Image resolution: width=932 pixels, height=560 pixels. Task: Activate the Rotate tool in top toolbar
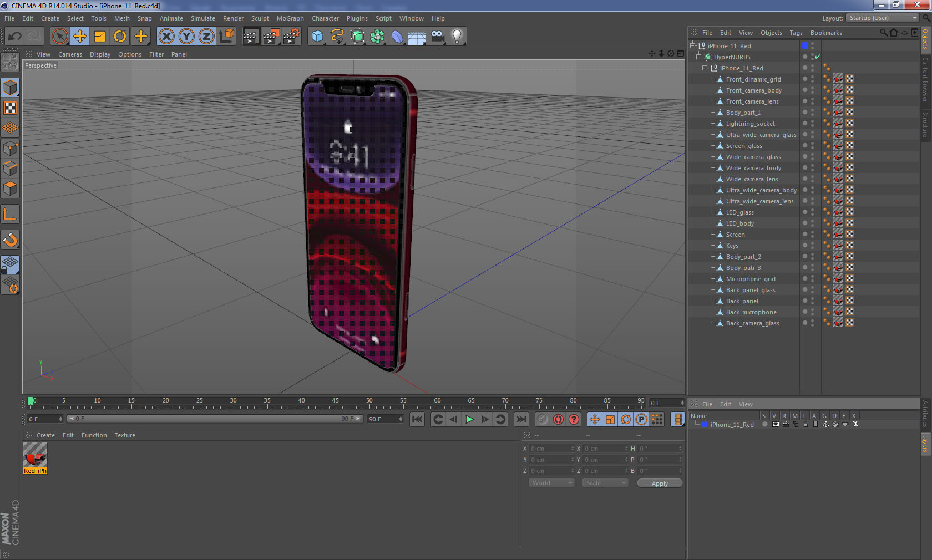pos(120,37)
